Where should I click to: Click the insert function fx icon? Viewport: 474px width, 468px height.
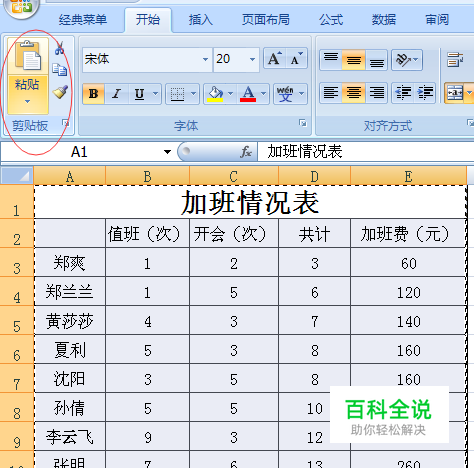[x=246, y=152]
